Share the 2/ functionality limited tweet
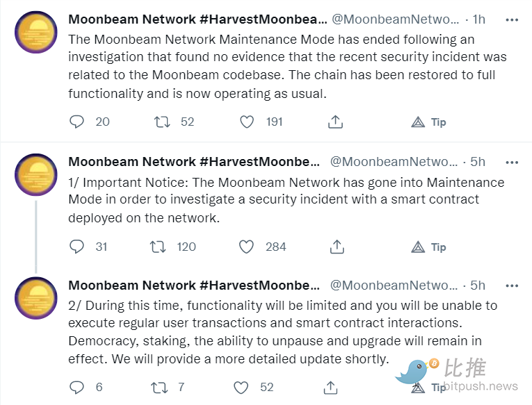Screen dimensions: 532x405 [x=330, y=388]
